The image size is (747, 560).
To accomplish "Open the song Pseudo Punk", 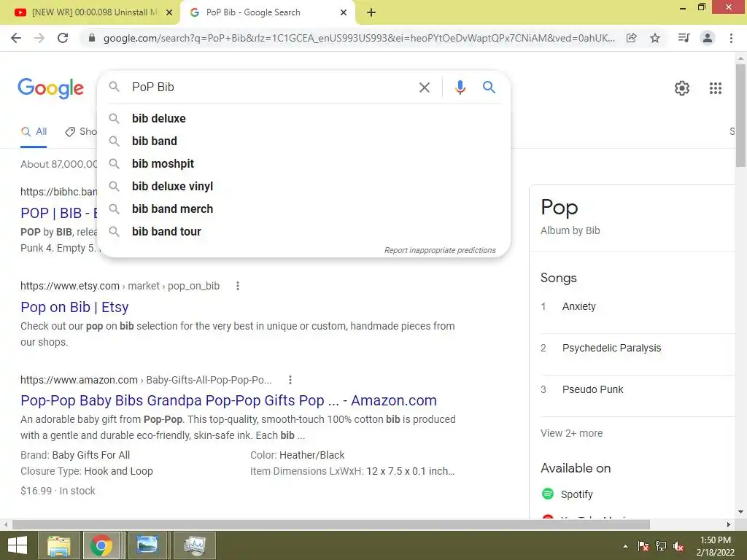I will [592, 389].
